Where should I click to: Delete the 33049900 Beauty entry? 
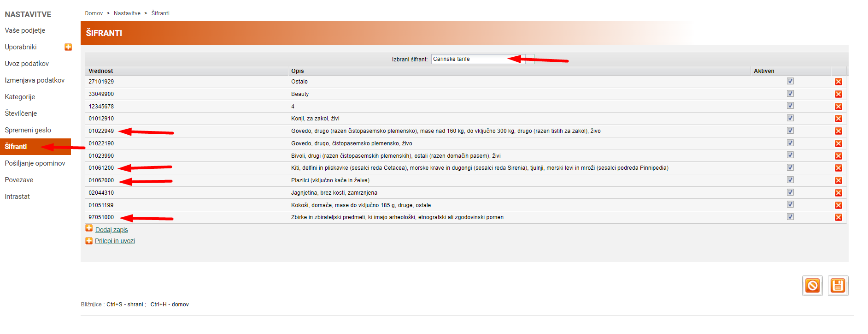pyautogui.click(x=838, y=94)
